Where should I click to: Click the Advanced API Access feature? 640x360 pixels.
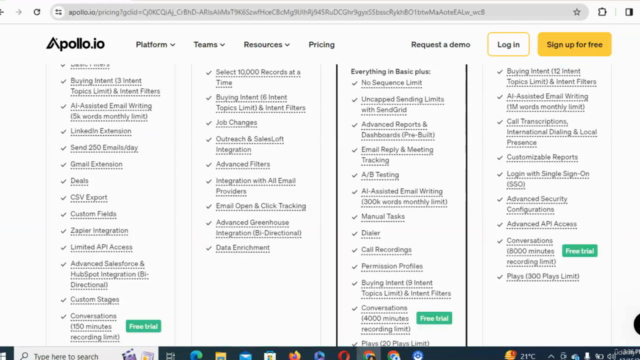click(x=542, y=224)
